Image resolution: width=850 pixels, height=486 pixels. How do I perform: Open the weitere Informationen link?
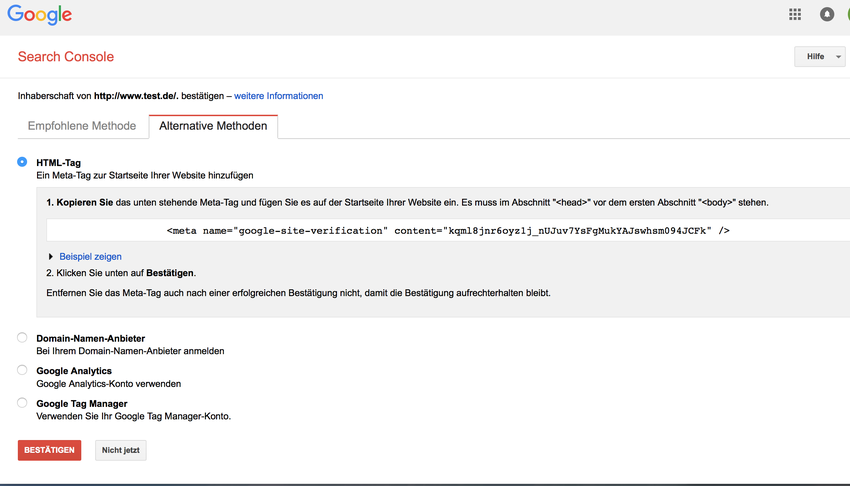point(279,96)
